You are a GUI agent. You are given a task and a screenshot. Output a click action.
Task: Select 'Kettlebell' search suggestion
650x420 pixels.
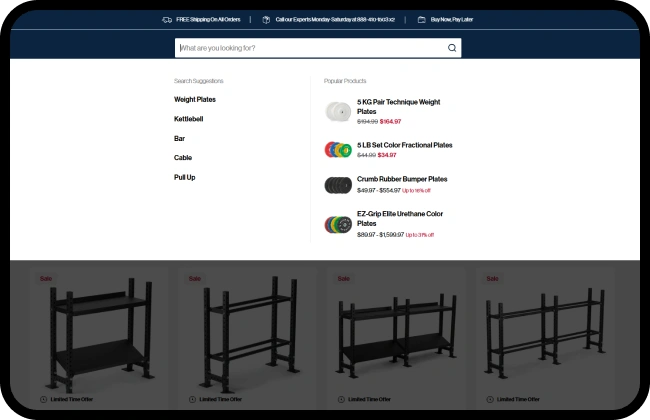[189, 119]
